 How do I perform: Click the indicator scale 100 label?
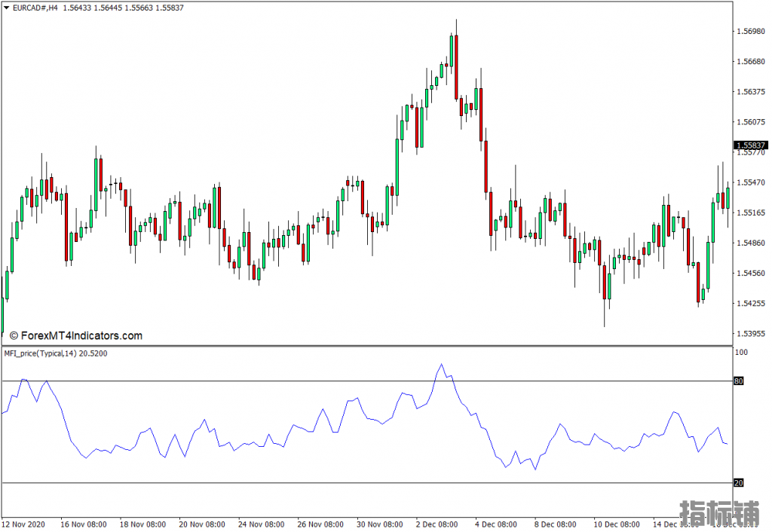click(741, 353)
